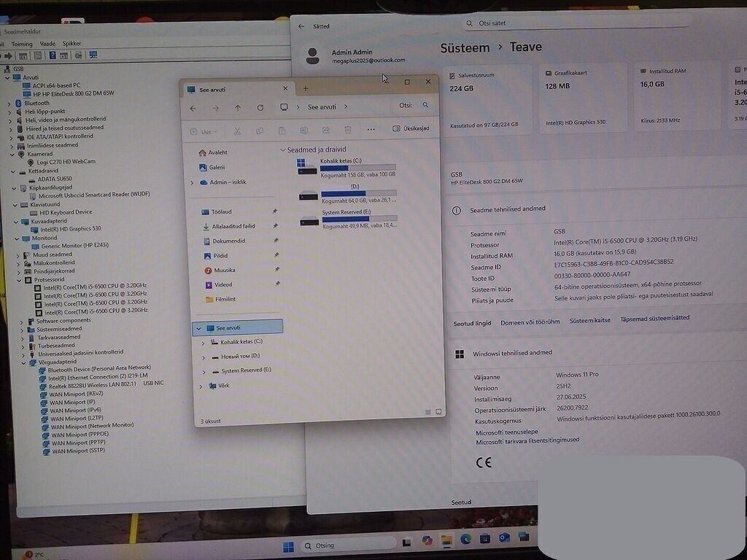The height and width of the screenshot is (560, 747).
Task: Open Muusika folder in sidebar
Action: pyautogui.click(x=220, y=270)
